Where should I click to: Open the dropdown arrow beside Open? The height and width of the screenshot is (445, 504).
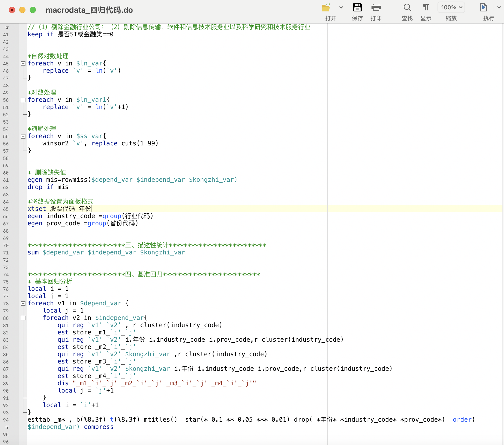(341, 8)
